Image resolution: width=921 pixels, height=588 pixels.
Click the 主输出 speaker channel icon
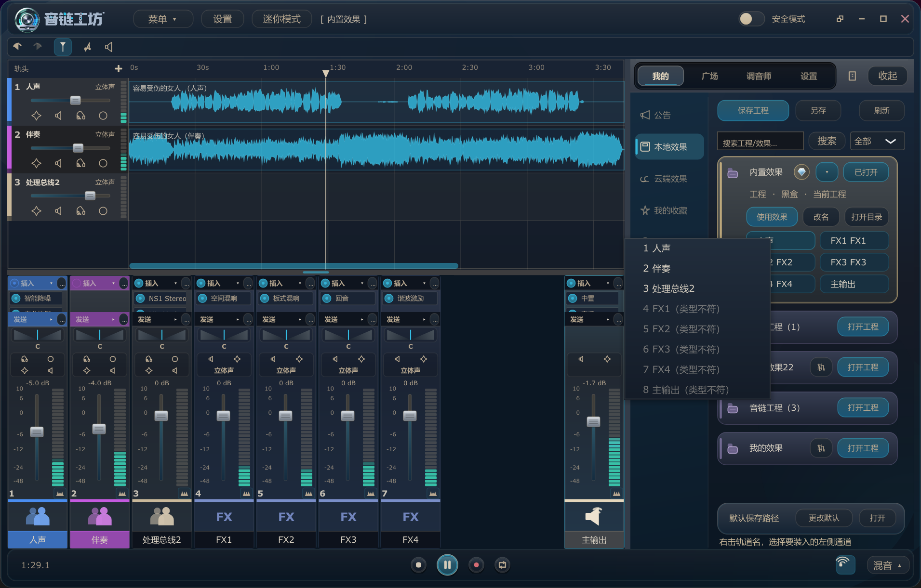(594, 516)
